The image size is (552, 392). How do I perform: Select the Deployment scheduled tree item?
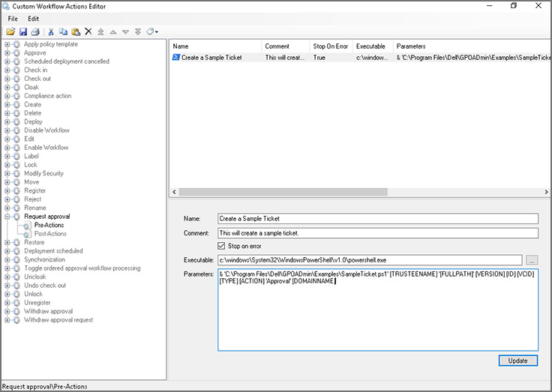pos(53,251)
